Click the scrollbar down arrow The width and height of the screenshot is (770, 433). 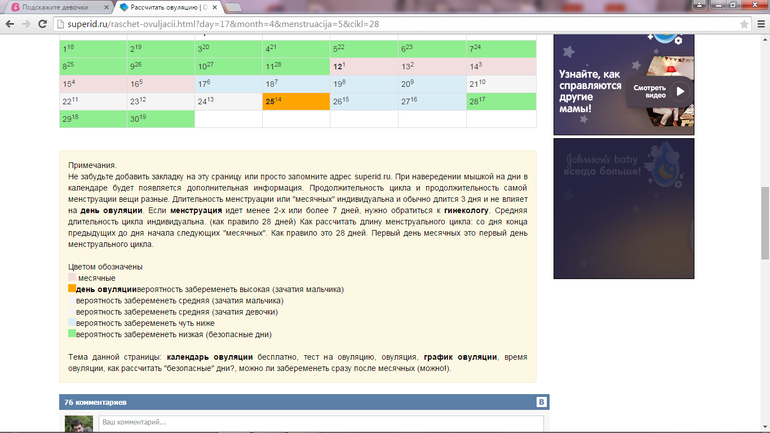[765, 427]
